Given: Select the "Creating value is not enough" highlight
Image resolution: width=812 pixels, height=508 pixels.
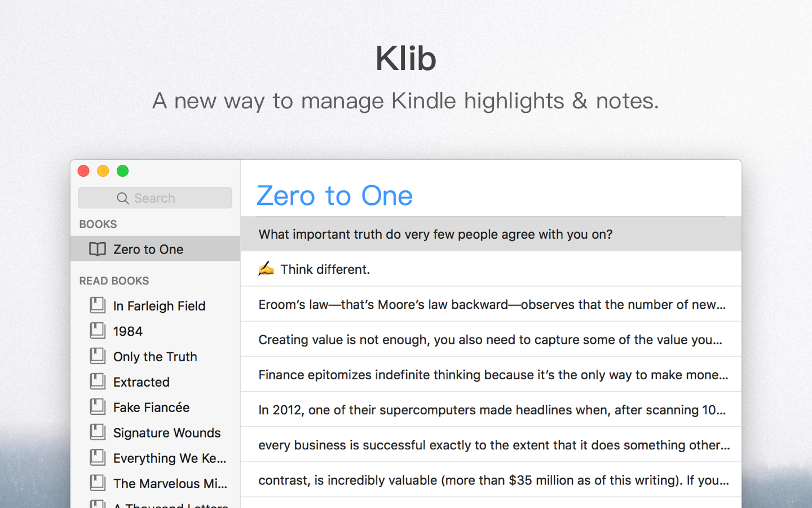Looking at the screenshot, I should pos(490,339).
